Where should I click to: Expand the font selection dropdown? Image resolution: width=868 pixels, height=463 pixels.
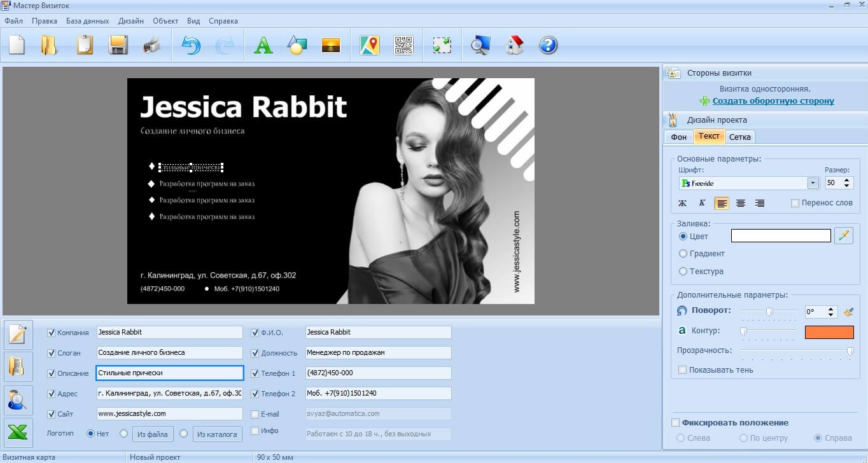(813, 183)
